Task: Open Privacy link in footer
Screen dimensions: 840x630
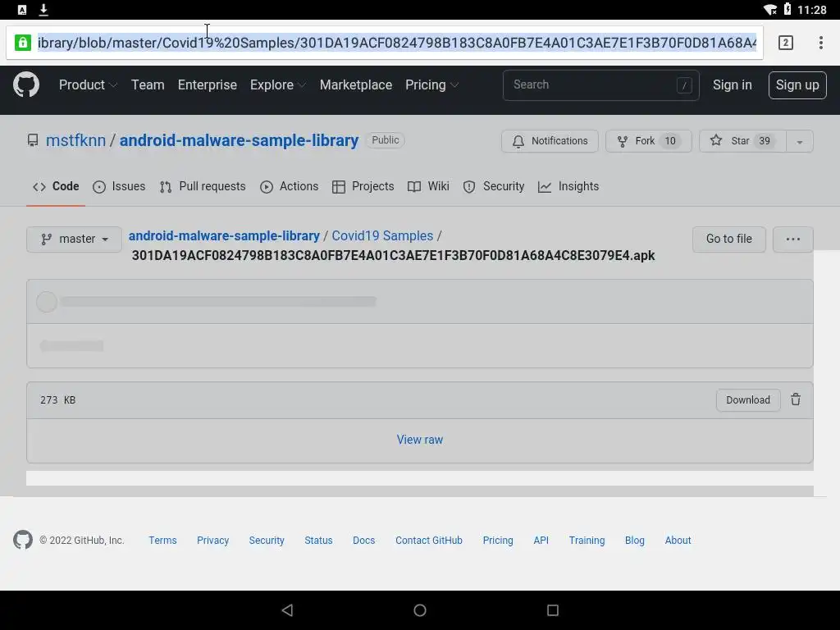Action: (212, 541)
